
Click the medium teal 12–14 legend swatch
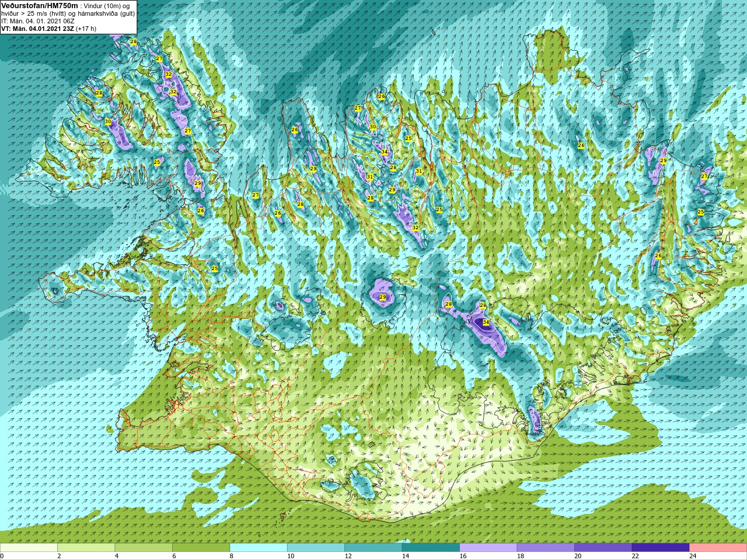[x=373, y=548]
